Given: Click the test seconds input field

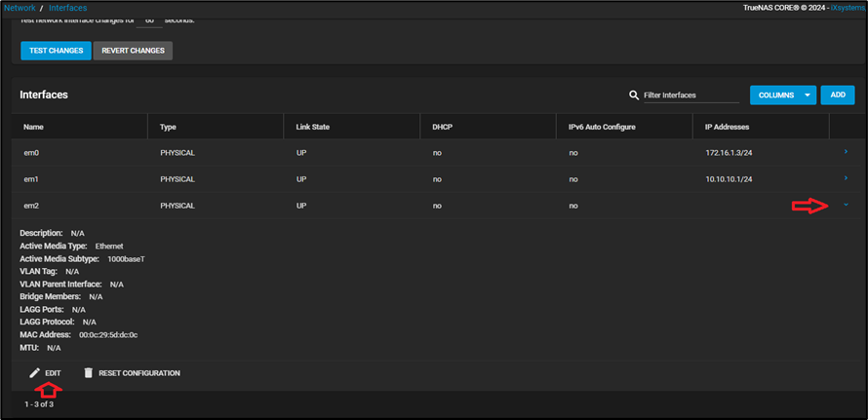Looking at the screenshot, I should click(149, 20).
